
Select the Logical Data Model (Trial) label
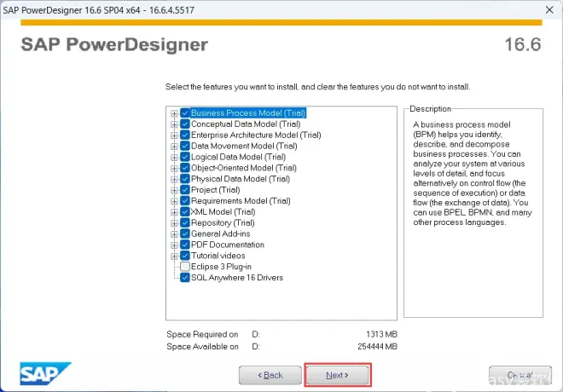[238, 157]
